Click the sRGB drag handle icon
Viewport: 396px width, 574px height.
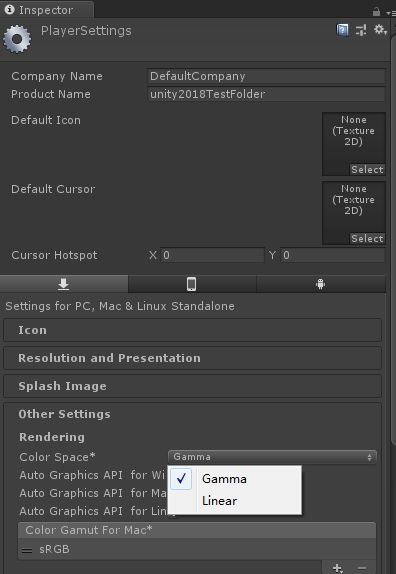pyautogui.click(x=27, y=550)
